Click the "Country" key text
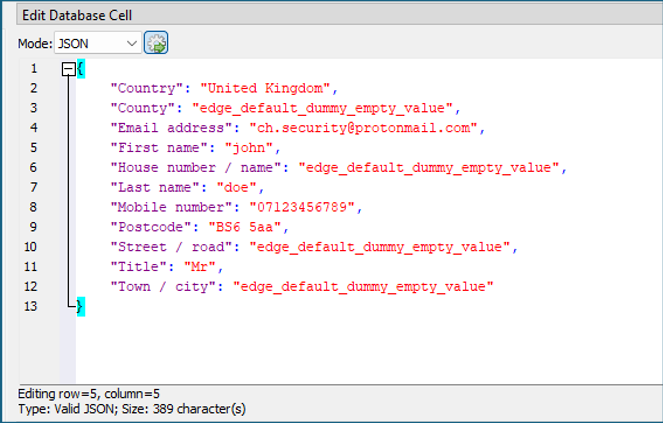Viewport: 663px width, 423px height. click(147, 88)
